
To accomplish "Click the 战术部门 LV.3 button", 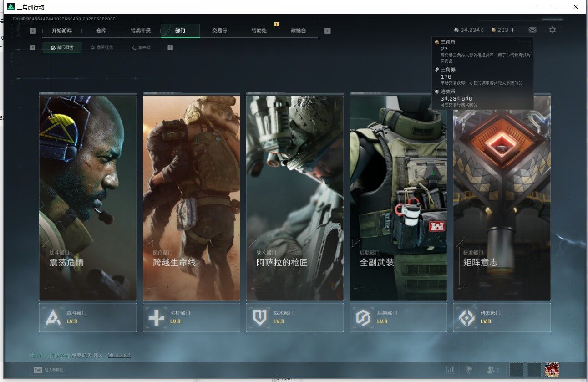I will point(295,317).
